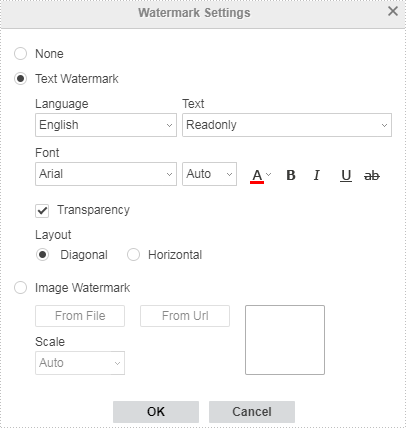Toggle italic formatting for watermark text
The width and height of the screenshot is (406, 428).
click(317, 175)
